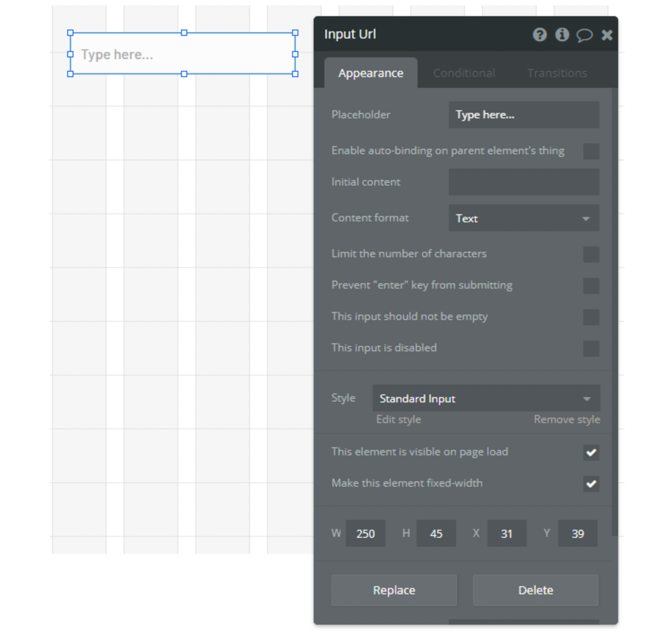Edit the Placeholder text field

(524, 115)
